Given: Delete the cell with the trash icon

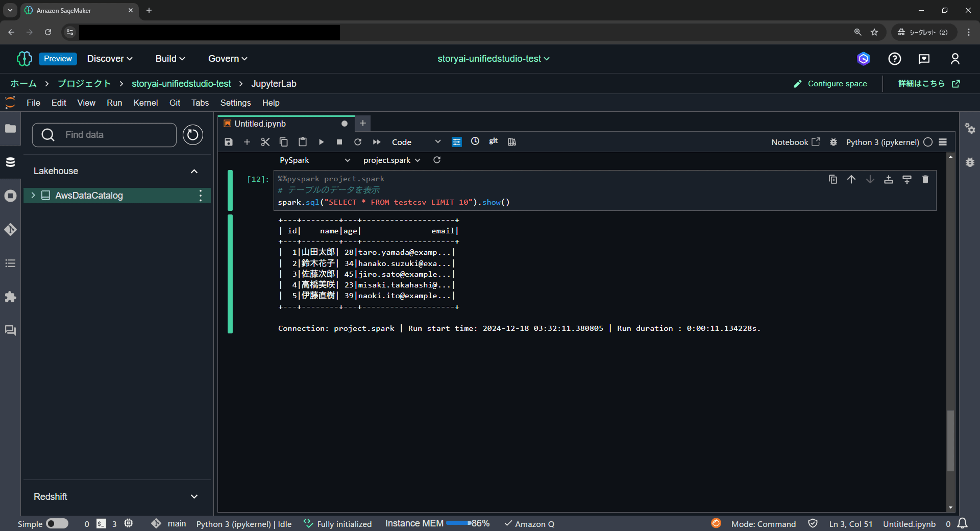Looking at the screenshot, I should coord(925,179).
